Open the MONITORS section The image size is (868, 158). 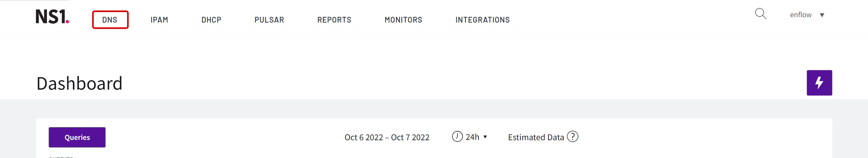(403, 20)
